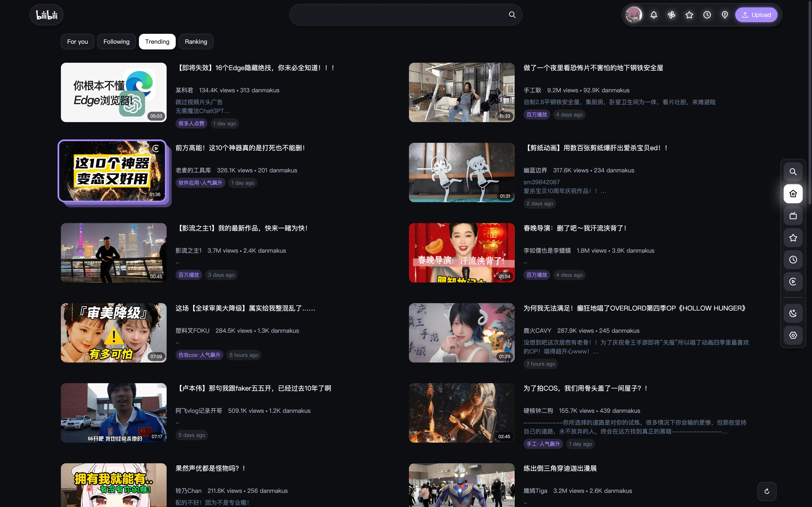This screenshot has width=812, height=507.
Task: Click the sidebar home icon
Action: 793,194
